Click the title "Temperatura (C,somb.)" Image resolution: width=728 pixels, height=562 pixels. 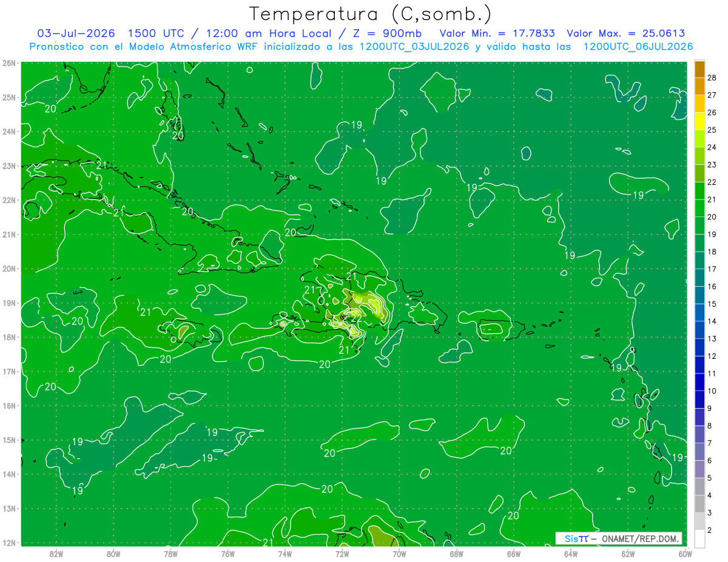click(370, 15)
